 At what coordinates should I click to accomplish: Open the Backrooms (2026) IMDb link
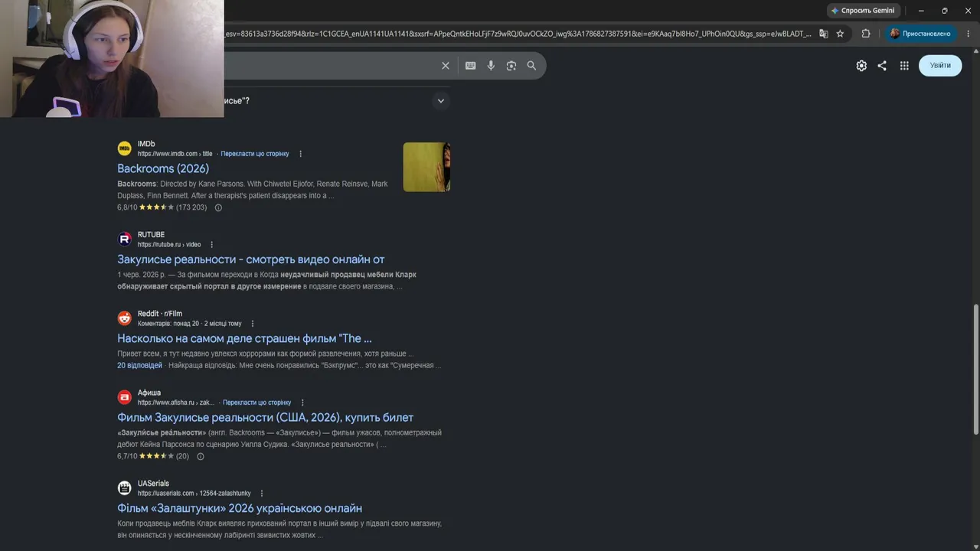point(163,168)
